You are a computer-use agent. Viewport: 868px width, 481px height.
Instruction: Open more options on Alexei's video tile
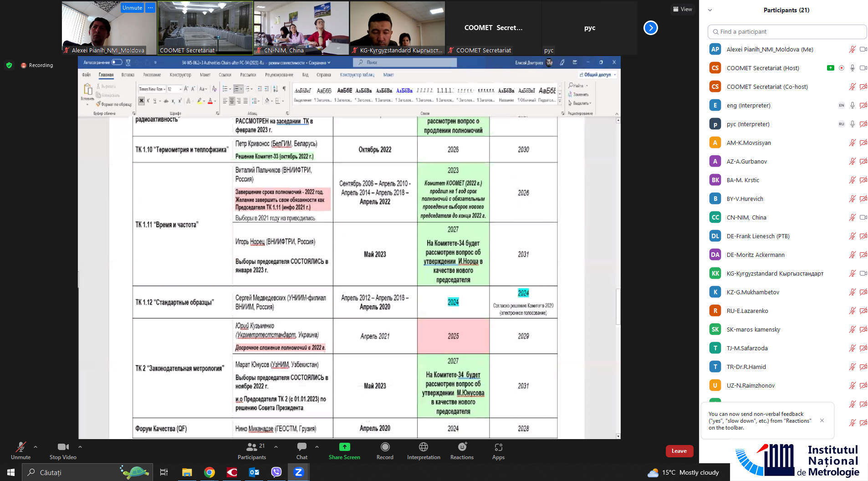[x=150, y=8]
